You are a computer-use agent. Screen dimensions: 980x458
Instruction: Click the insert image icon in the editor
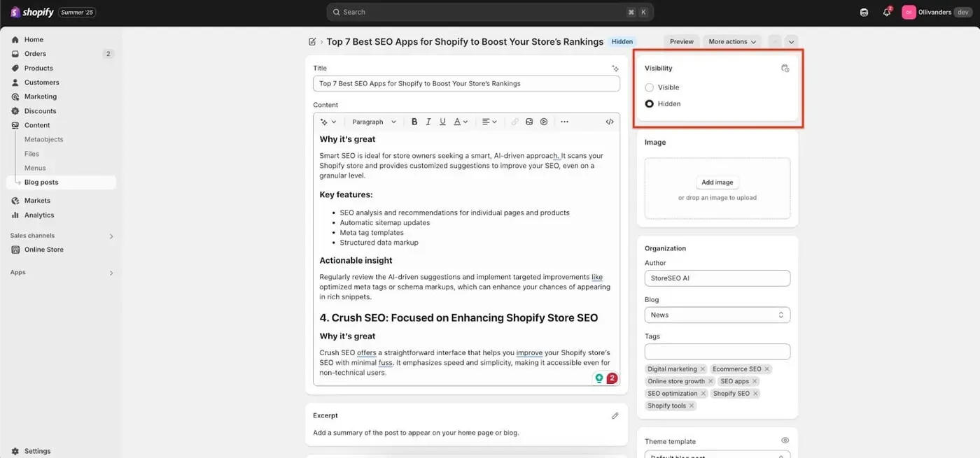tap(529, 122)
